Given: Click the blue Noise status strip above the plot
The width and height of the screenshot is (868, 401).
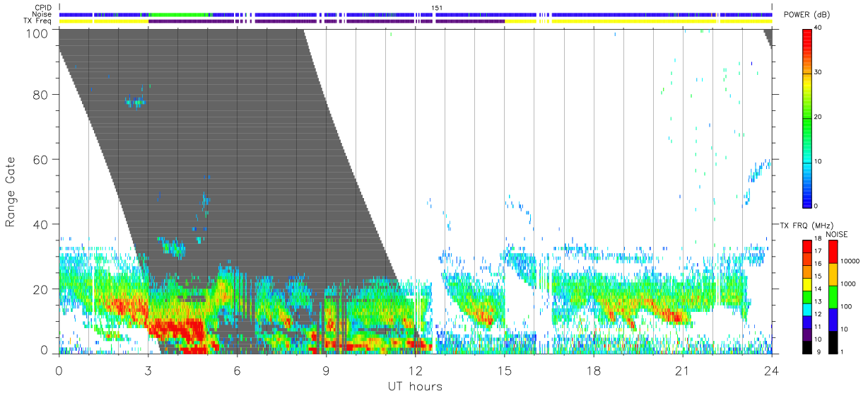Looking at the screenshot, I should [x=415, y=14].
